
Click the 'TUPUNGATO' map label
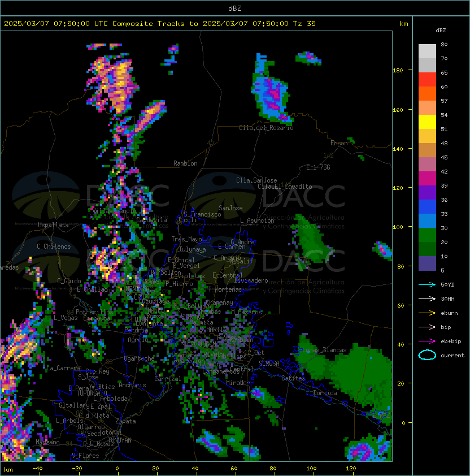(92, 393)
